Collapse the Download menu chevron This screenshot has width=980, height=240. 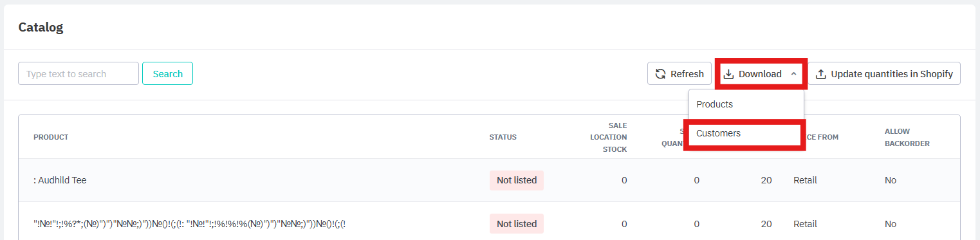[x=793, y=74]
